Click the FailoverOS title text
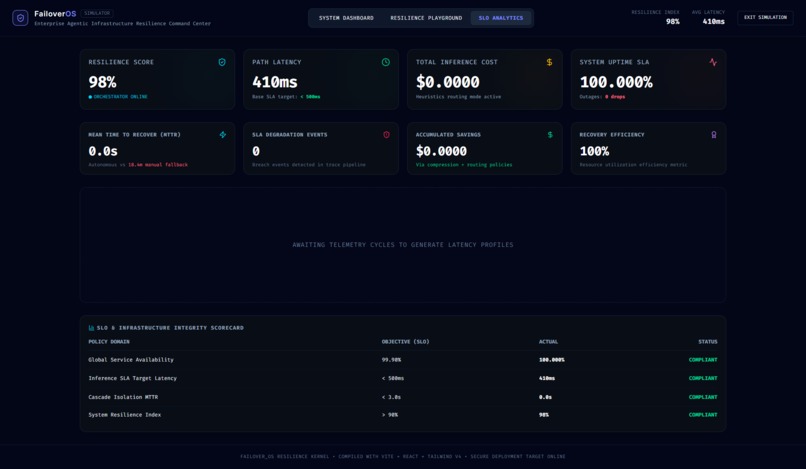 pos(55,14)
